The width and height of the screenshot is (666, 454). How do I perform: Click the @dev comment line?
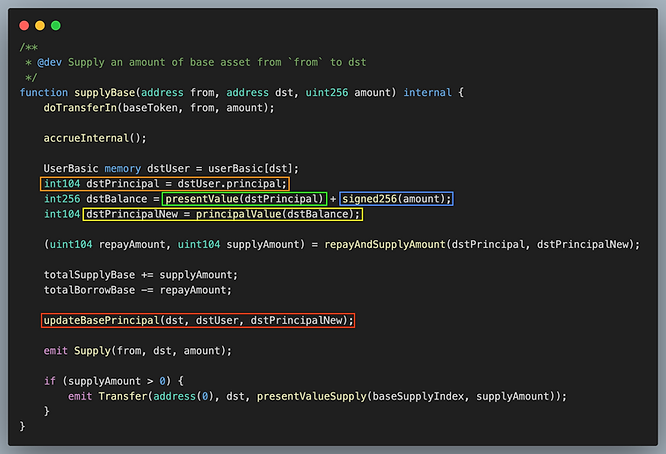[x=196, y=62]
